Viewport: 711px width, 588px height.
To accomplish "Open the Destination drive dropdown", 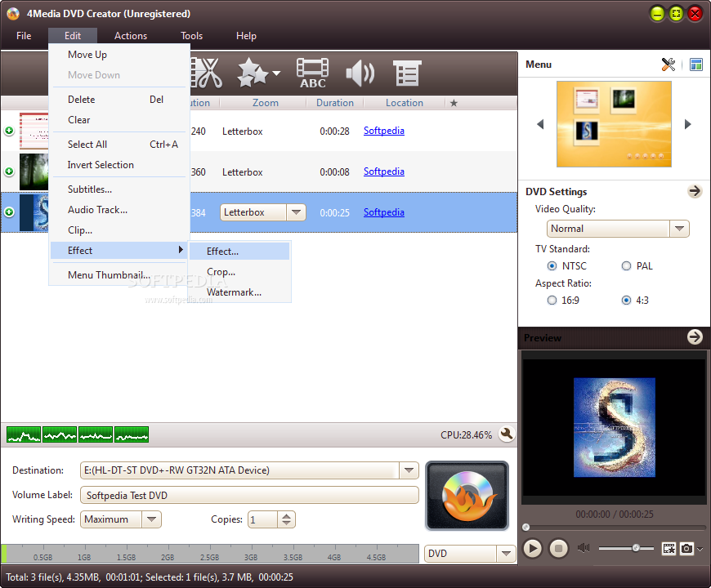I will coord(409,470).
